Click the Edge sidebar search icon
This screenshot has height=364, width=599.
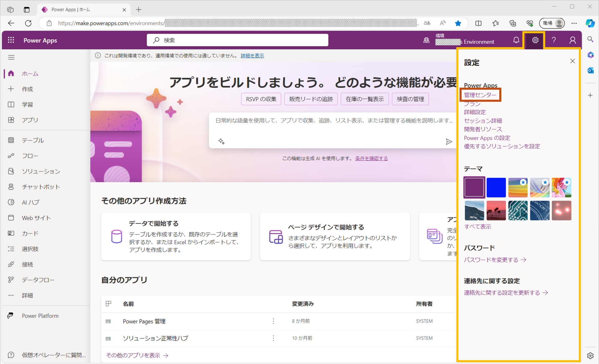click(590, 39)
